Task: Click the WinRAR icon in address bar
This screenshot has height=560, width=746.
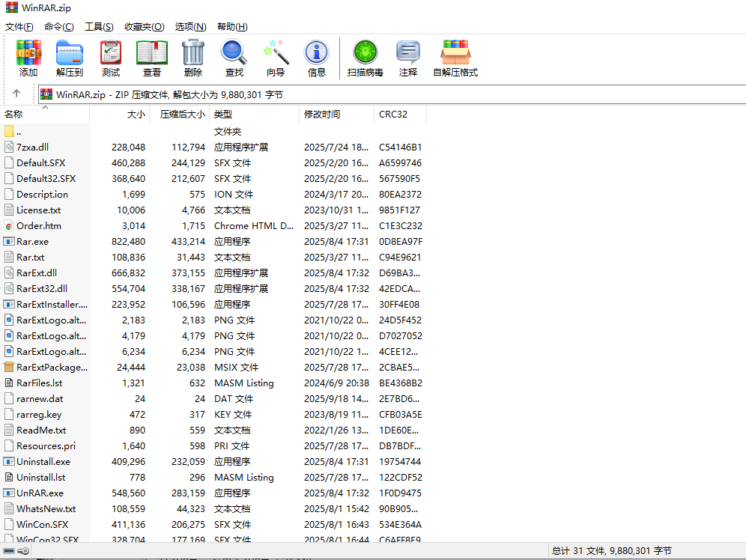Action: tap(46, 94)
